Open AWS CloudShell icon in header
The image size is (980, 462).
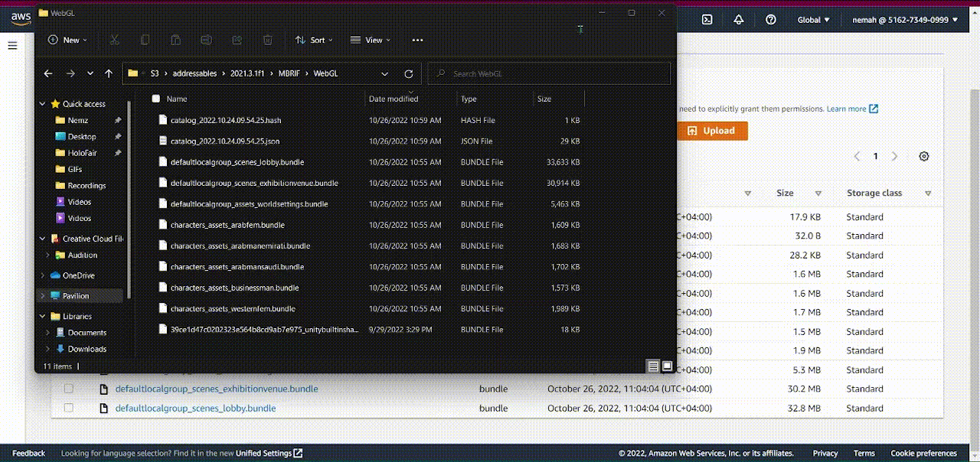pos(707,20)
